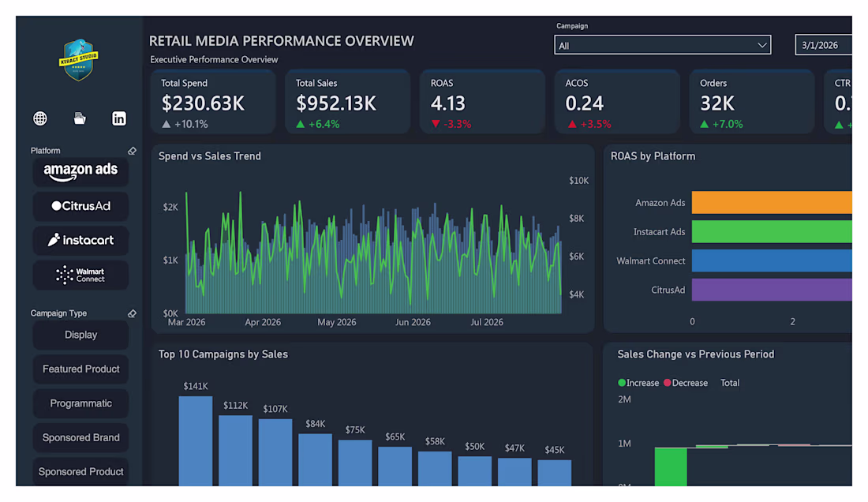Select the Display campaign type

tap(80, 335)
